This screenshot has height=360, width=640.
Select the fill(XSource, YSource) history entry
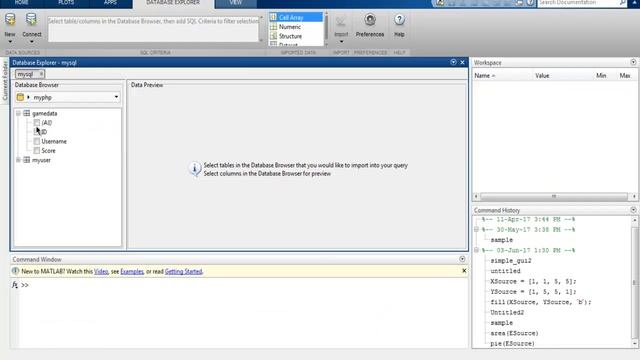pos(540,302)
